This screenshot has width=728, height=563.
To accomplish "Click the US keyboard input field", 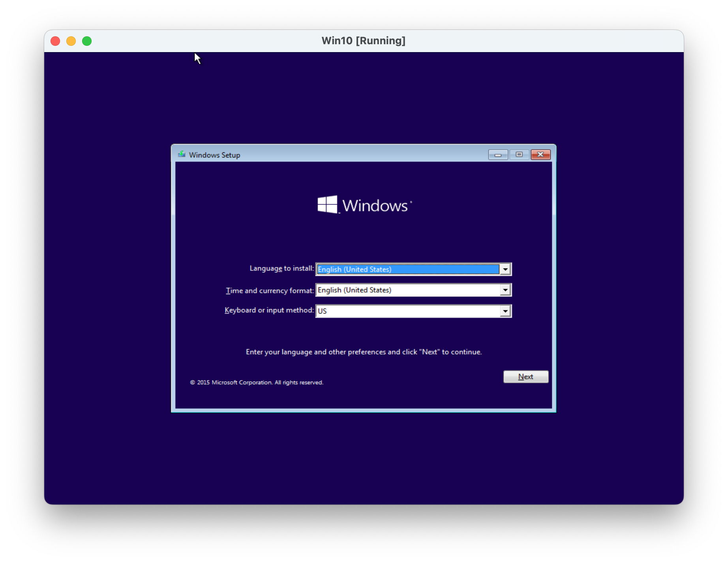I will [x=407, y=312].
